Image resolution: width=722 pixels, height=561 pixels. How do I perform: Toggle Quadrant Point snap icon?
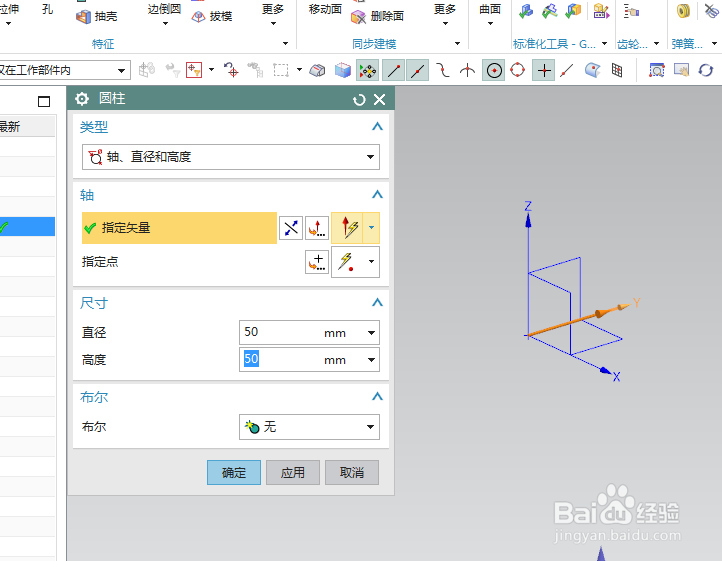518,70
